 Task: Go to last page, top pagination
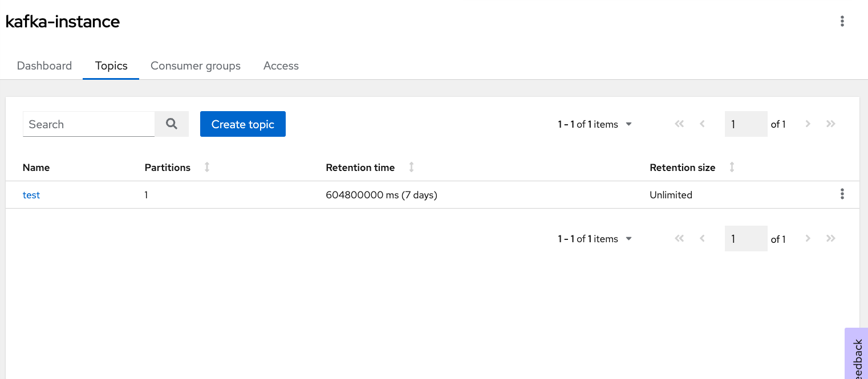(830, 124)
